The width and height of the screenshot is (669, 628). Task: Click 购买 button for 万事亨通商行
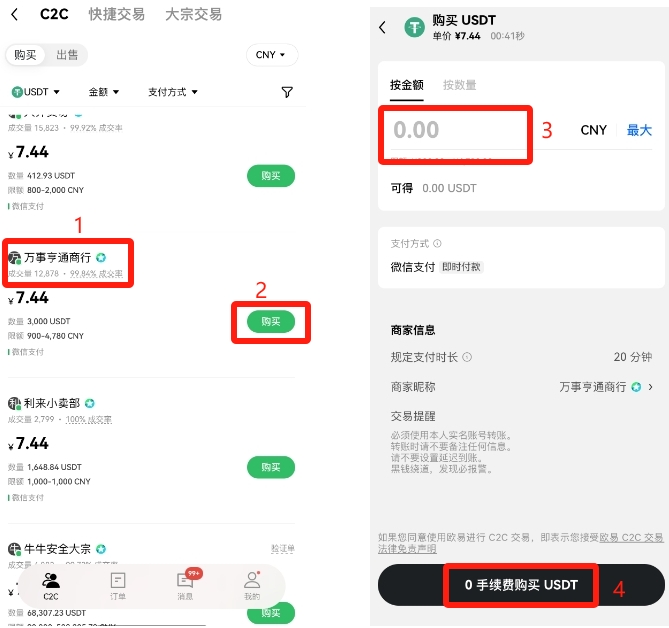click(271, 322)
